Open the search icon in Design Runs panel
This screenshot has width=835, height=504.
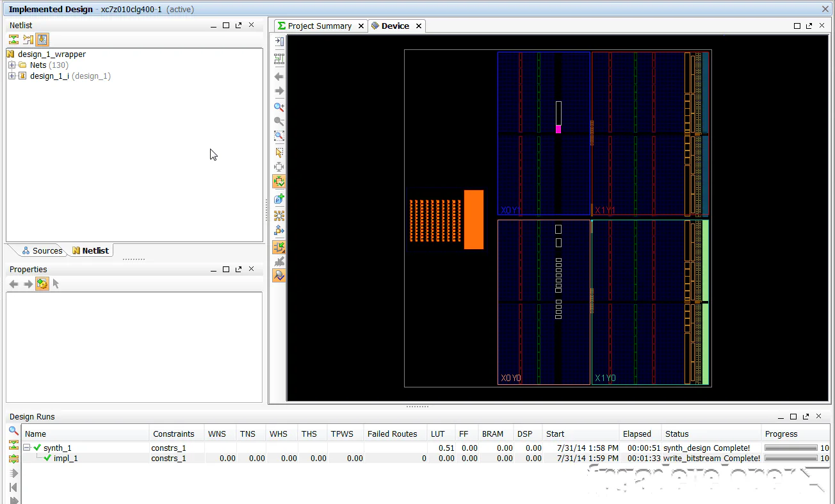coord(13,430)
